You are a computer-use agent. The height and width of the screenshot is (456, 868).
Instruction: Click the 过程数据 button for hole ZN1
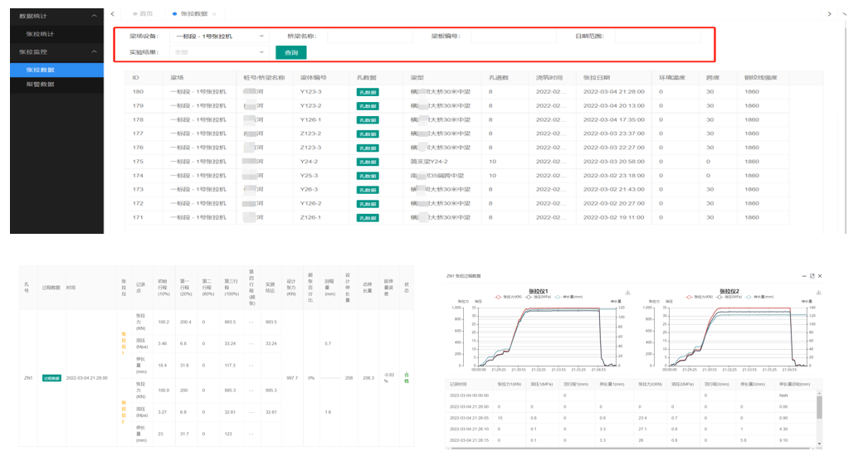(51, 379)
